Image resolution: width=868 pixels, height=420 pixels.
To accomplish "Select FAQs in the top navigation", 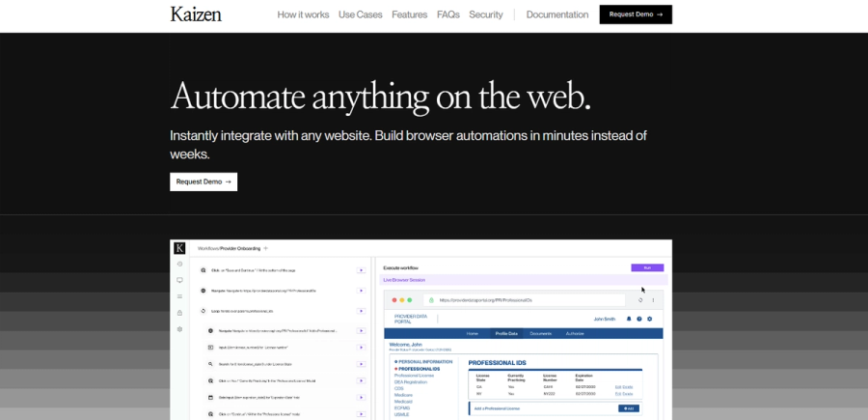I will pos(448,14).
